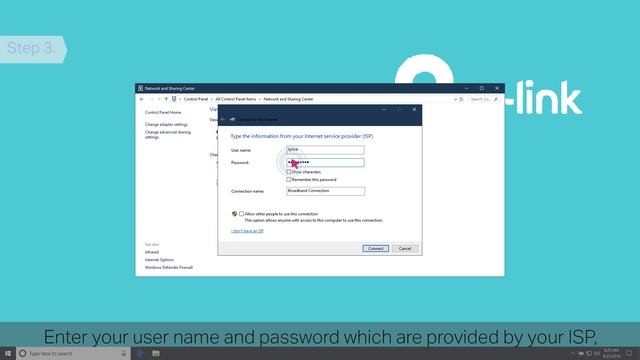Click All Control Panel Items breadcrumb
The width and height of the screenshot is (640, 360).
tap(236, 99)
